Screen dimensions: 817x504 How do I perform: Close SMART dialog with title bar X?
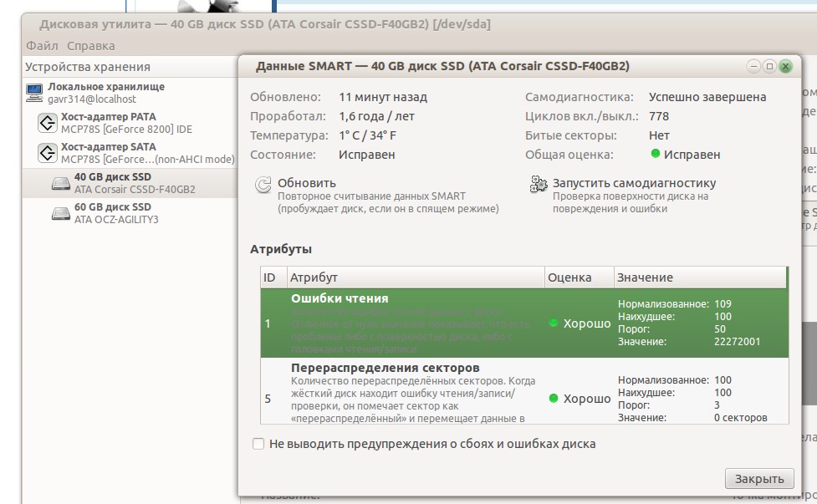click(785, 66)
